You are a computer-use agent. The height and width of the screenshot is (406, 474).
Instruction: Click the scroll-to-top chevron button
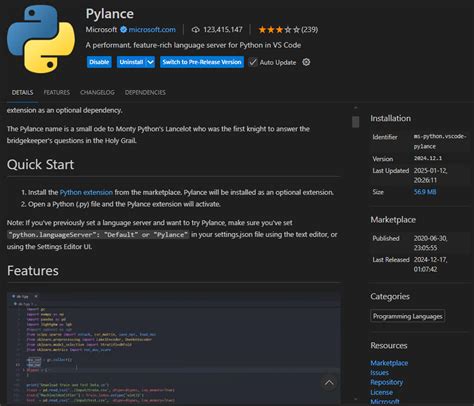(329, 383)
